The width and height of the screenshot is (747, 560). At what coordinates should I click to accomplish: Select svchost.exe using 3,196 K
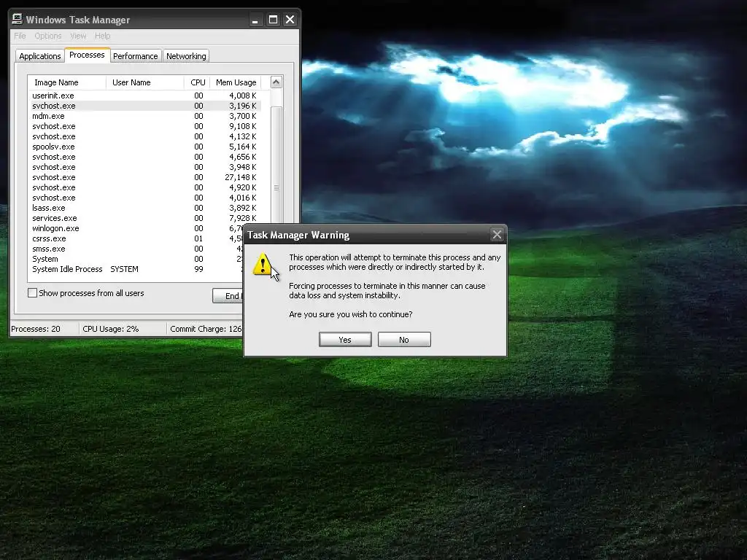click(x=146, y=106)
